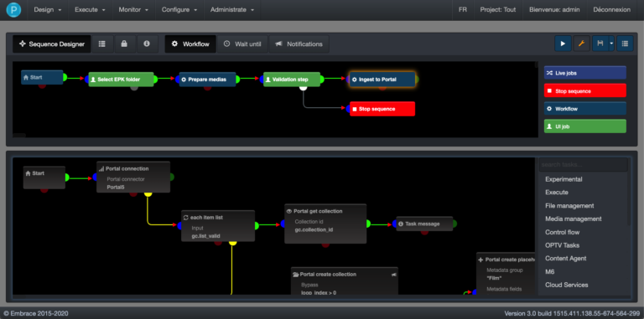Select the red Stop sequence palette block

pos(584,90)
